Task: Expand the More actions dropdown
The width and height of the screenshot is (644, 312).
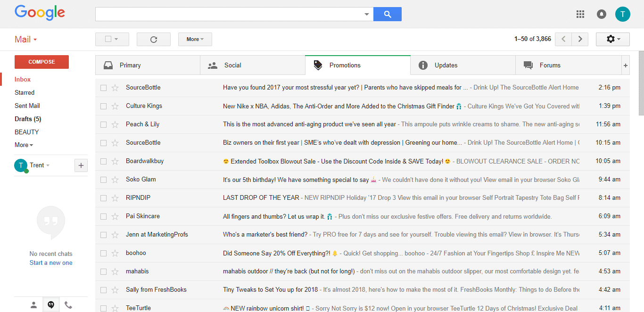Action: [x=195, y=39]
